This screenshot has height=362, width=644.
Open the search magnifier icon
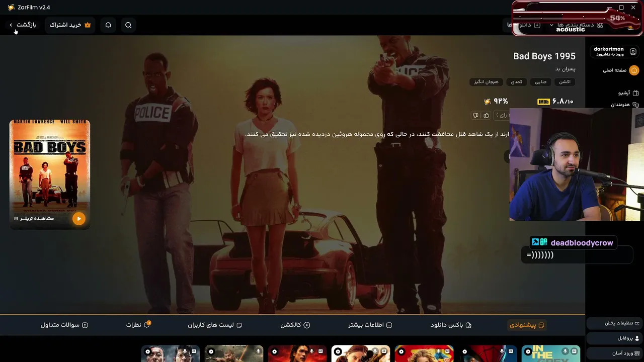(x=128, y=25)
